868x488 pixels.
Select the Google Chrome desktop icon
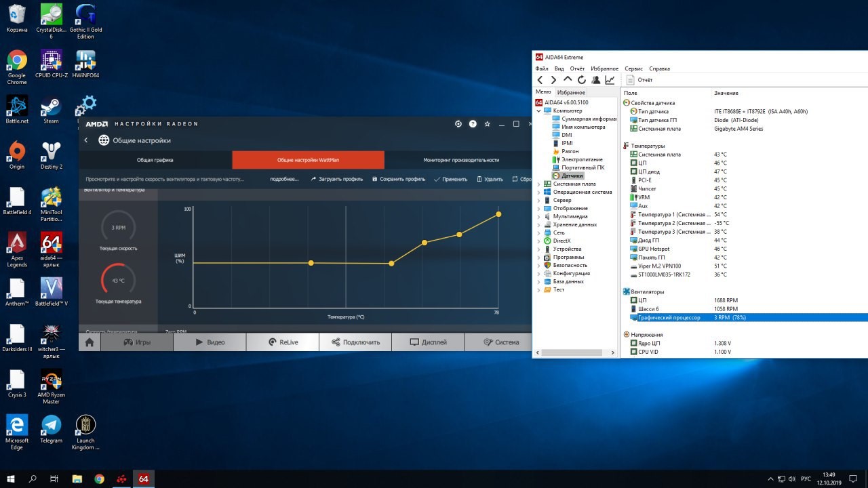(17, 68)
